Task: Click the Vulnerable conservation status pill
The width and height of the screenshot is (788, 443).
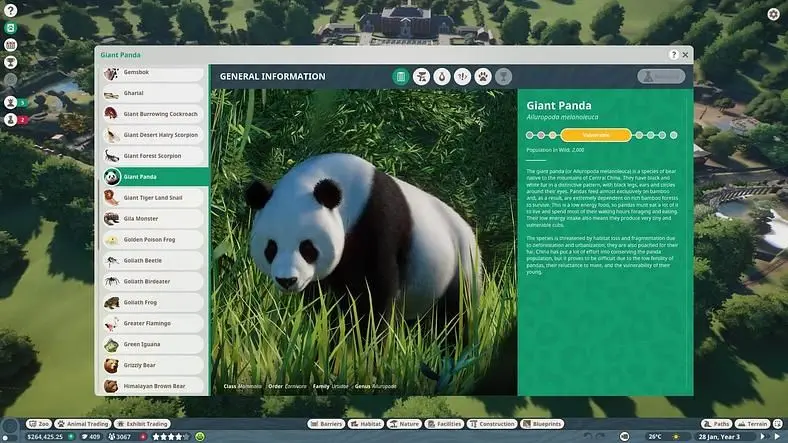Action: [596, 135]
